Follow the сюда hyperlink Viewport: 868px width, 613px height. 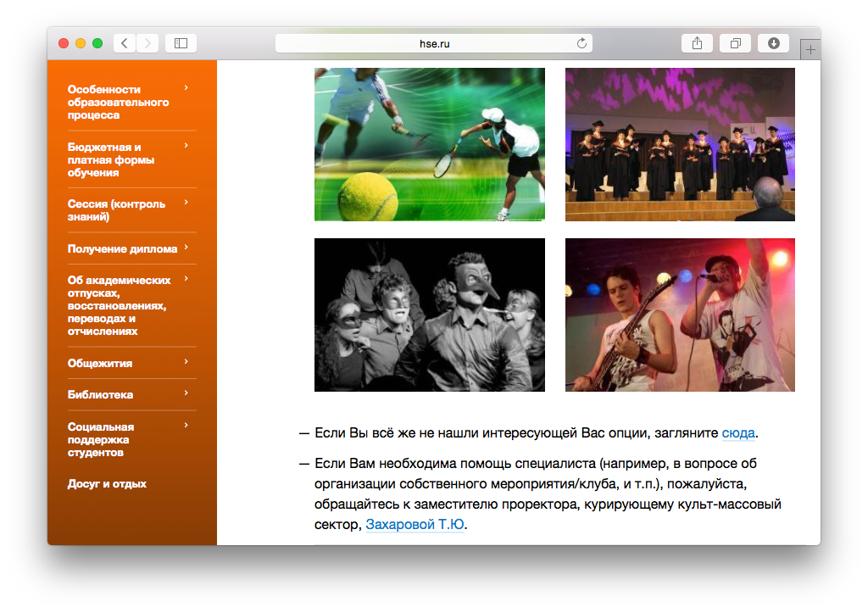click(x=737, y=433)
